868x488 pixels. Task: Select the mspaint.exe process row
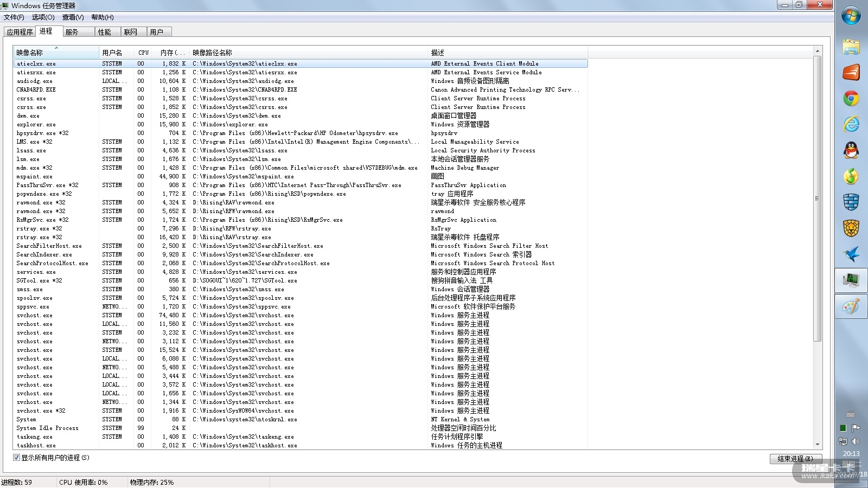click(x=301, y=176)
